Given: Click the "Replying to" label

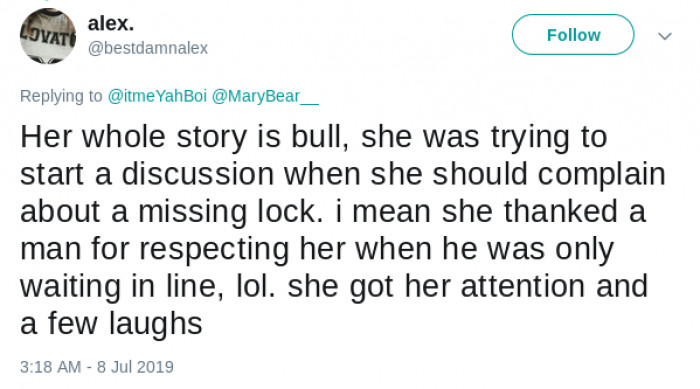Looking at the screenshot, I should [61, 96].
